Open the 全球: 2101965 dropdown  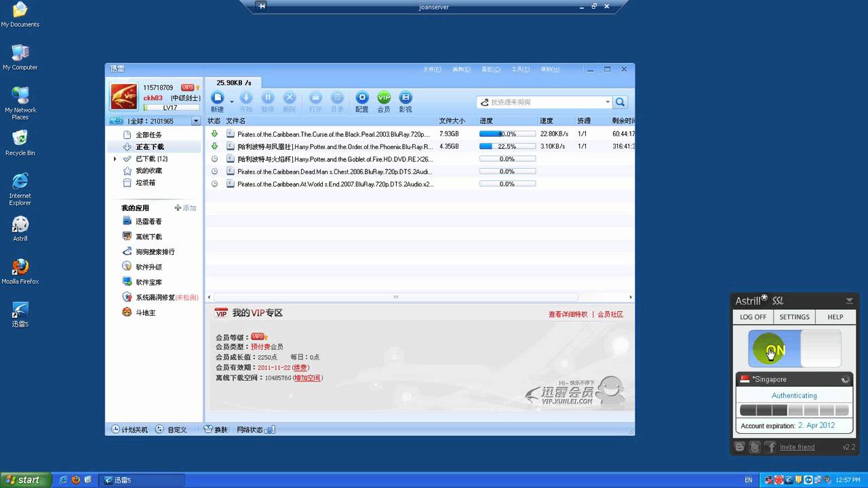195,121
